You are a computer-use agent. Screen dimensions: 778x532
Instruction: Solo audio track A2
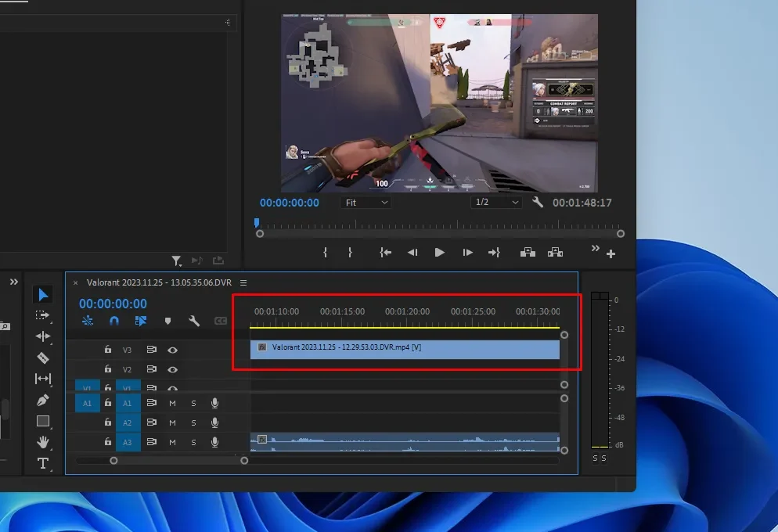193,423
